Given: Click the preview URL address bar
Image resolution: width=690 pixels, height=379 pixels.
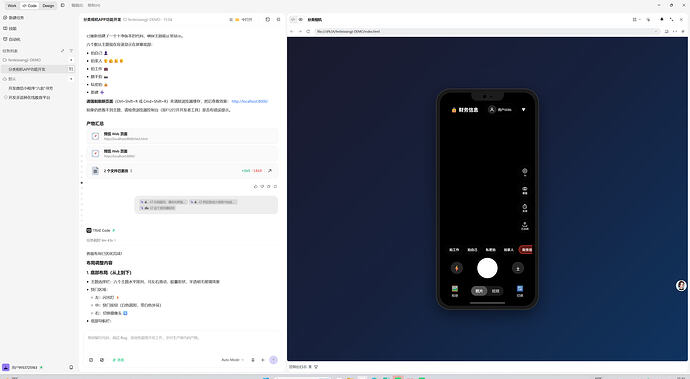Looking at the screenshot, I should coord(487,31).
